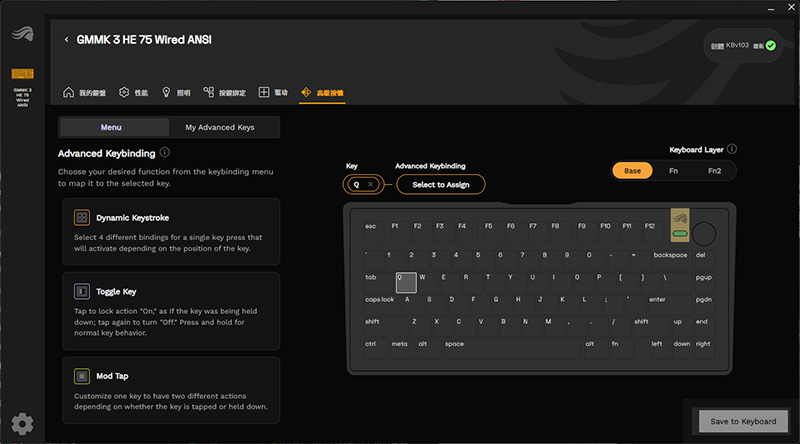800x444 pixels.
Task: Open the lighting bulb tab
Action: (166, 92)
